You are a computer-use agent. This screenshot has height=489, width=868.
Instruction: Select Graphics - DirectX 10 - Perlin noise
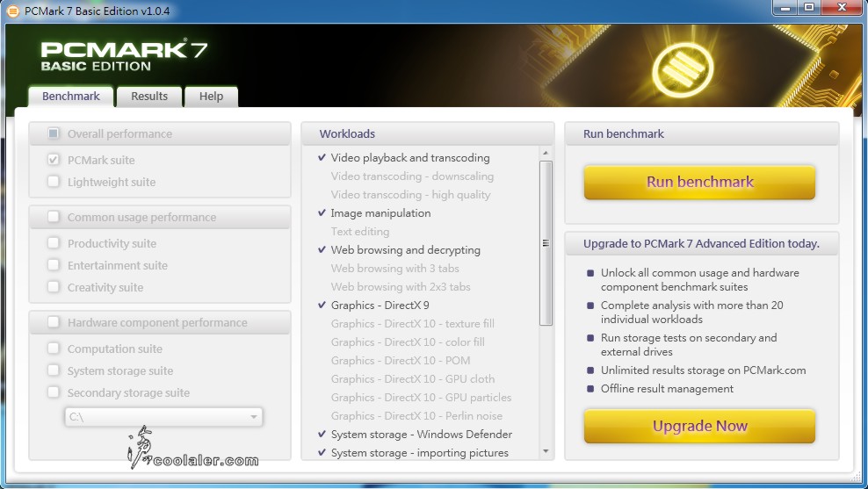416,415
